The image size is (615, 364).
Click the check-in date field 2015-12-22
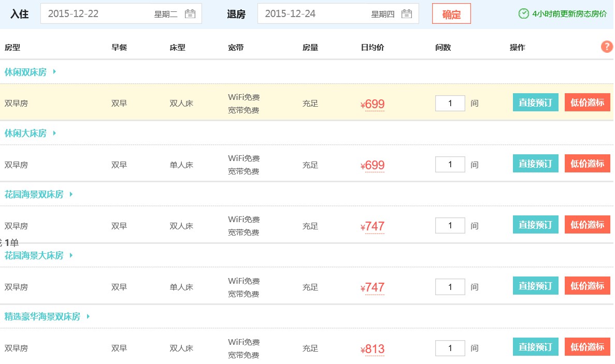click(x=98, y=14)
